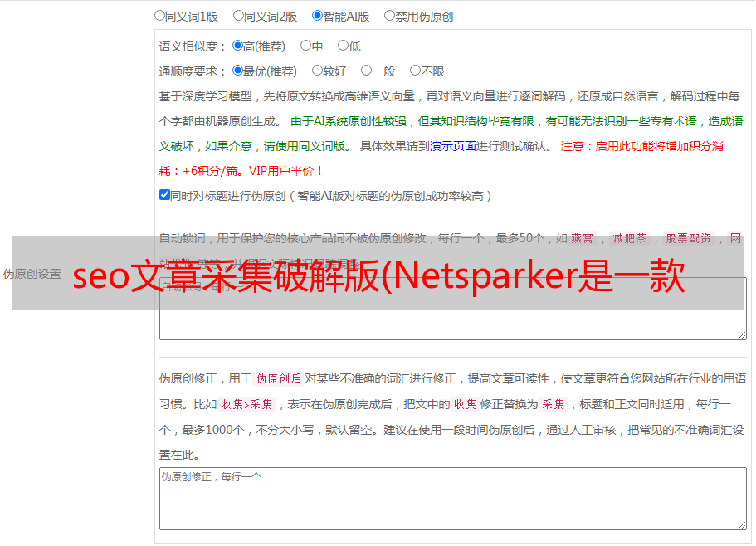Choose the 智能AI版 radio option
Image resolution: width=756 pixels, height=546 pixels.
pyautogui.click(x=317, y=16)
